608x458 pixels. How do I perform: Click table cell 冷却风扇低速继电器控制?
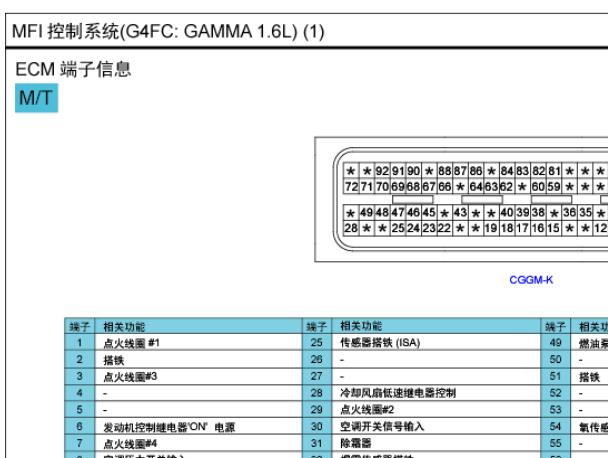[436, 393]
